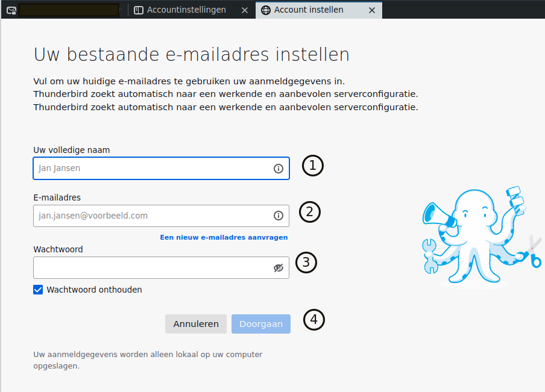Click the E-mailadres field label
The image size is (545, 392).
pos(57,198)
